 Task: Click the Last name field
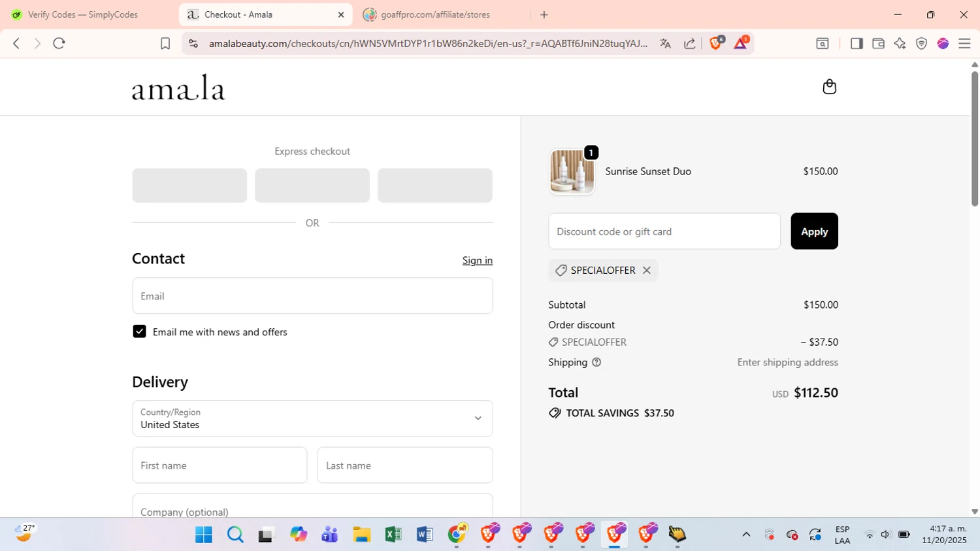tap(405, 465)
